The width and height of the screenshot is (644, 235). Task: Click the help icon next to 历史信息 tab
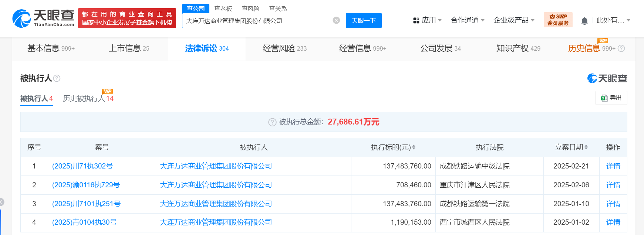621,48
